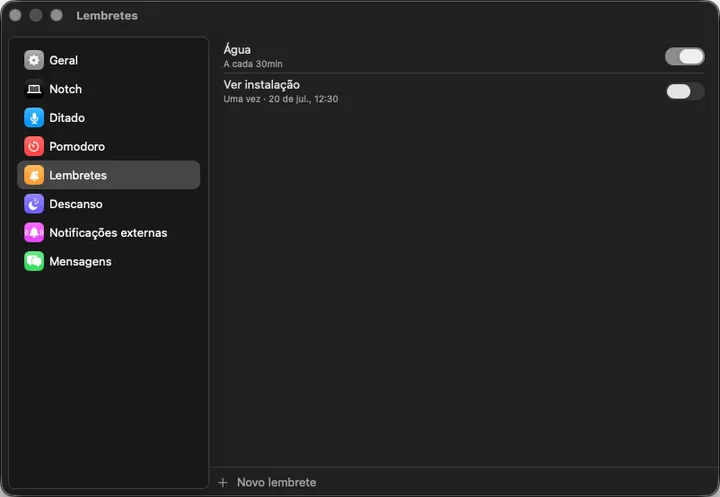This screenshot has width=720, height=497.
Task: Click the Geral gear icon
Action: point(34,60)
